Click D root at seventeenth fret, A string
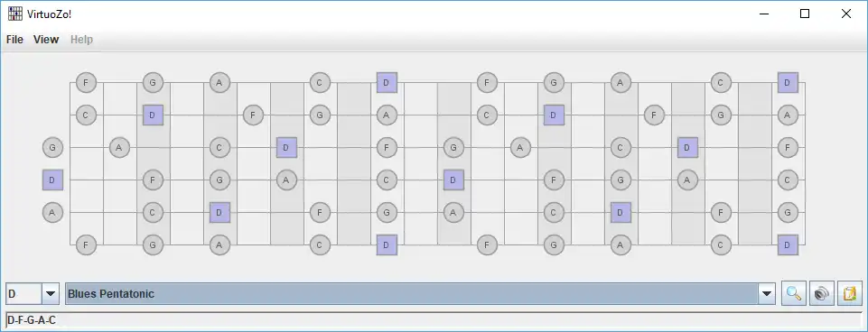 [x=621, y=212]
